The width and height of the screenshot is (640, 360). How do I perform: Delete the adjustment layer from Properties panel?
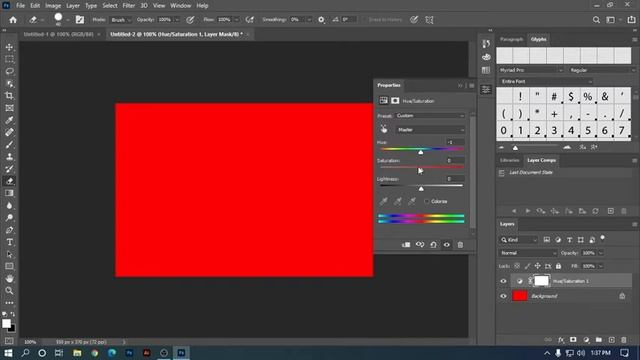coord(460,244)
